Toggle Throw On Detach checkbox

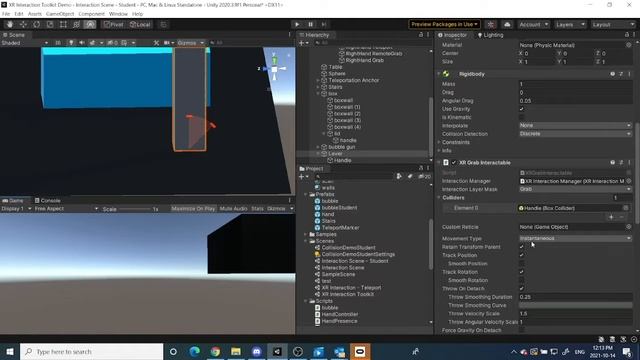pos(521,289)
